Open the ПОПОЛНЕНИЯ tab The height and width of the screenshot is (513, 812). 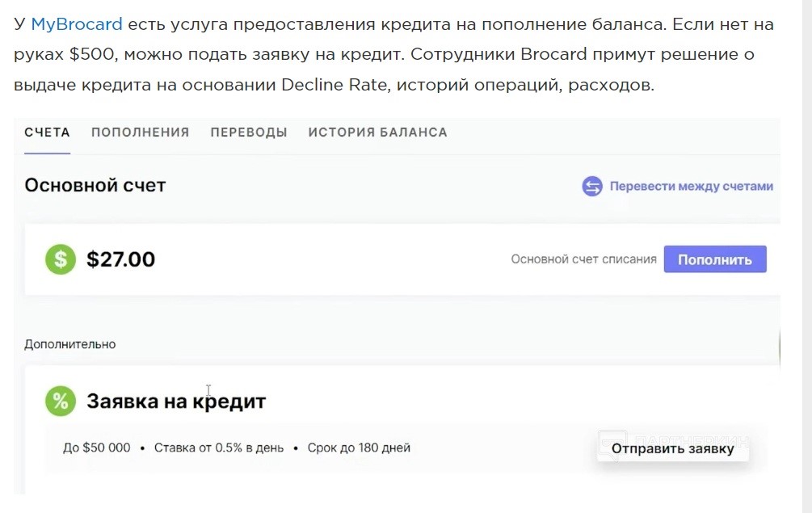[140, 132]
